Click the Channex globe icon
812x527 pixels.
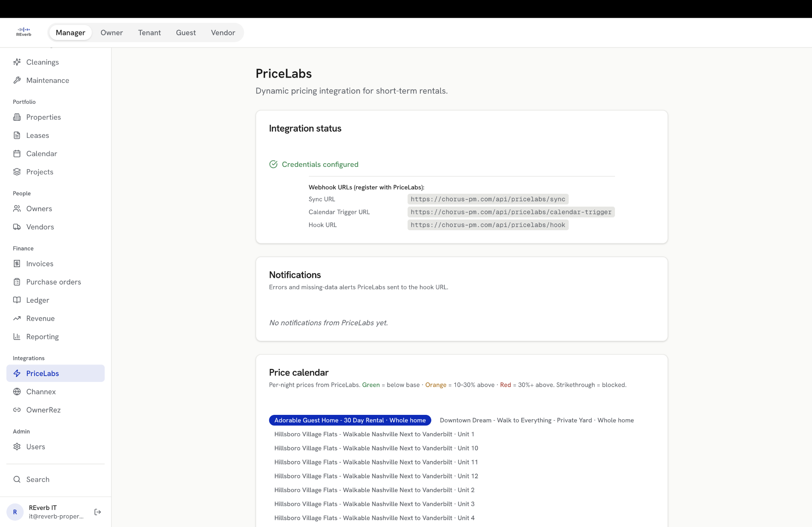pos(17,392)
